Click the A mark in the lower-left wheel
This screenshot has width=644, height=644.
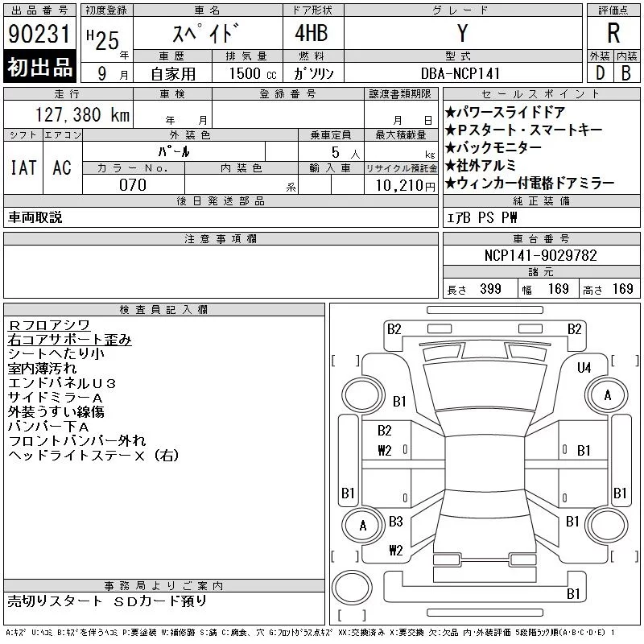[363, 526]
